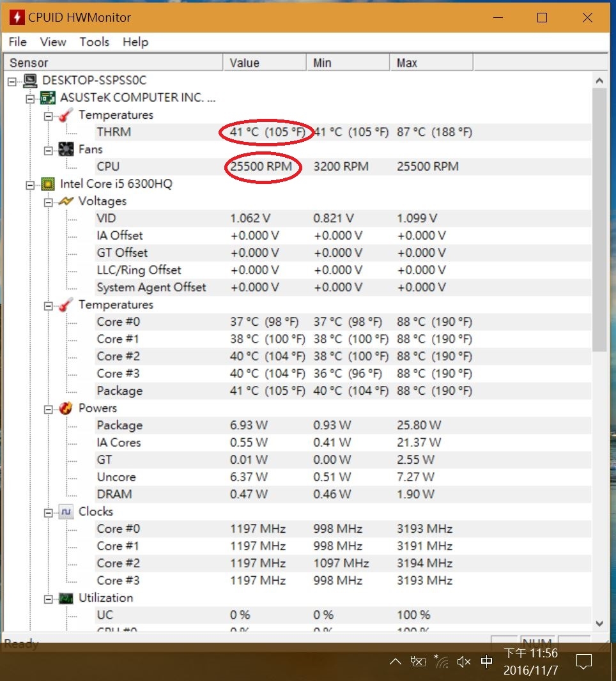Select the IA Offset row label
The height and width of the screenshot is (681, 616).
tap(120, 236)
